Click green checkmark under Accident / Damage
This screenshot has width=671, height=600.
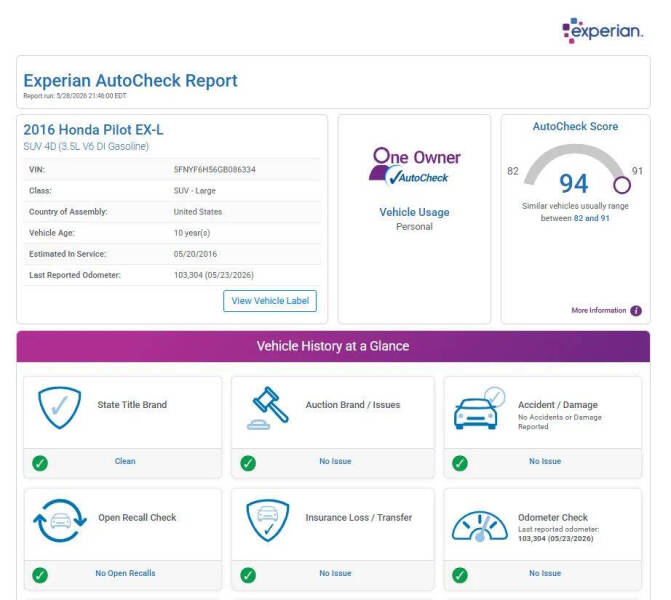coord(460,463)
